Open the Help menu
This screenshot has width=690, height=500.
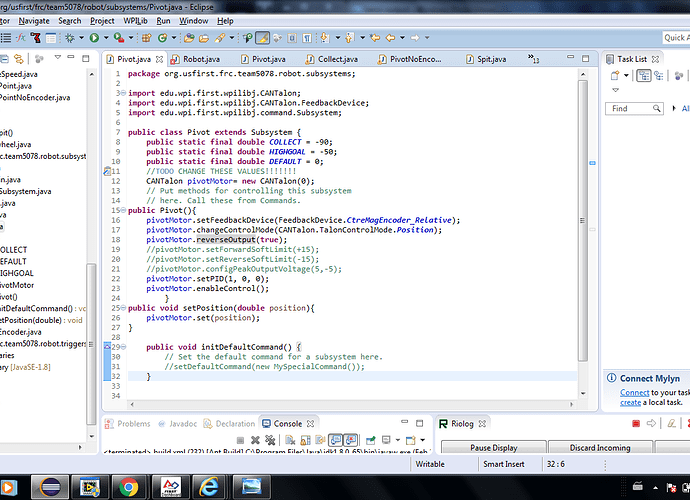point(225,21)
